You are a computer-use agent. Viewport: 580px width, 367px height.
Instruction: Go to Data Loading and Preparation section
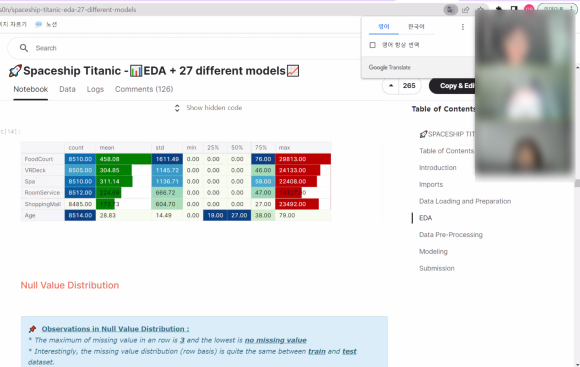[465, 201]
